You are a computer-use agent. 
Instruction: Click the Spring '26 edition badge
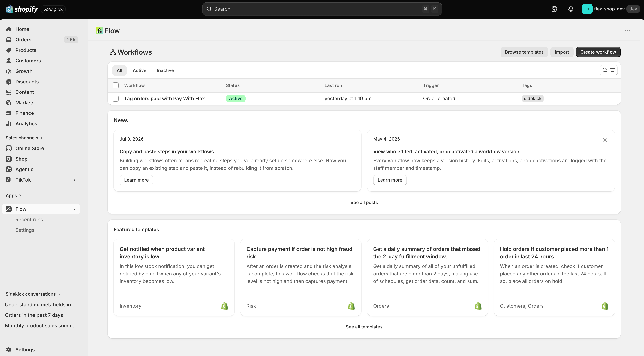point(53,9)
